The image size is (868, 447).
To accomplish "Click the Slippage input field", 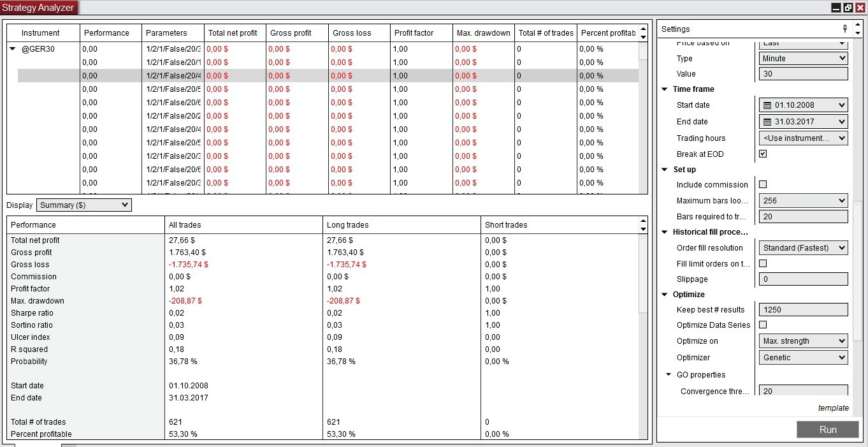I will (804, 279).
